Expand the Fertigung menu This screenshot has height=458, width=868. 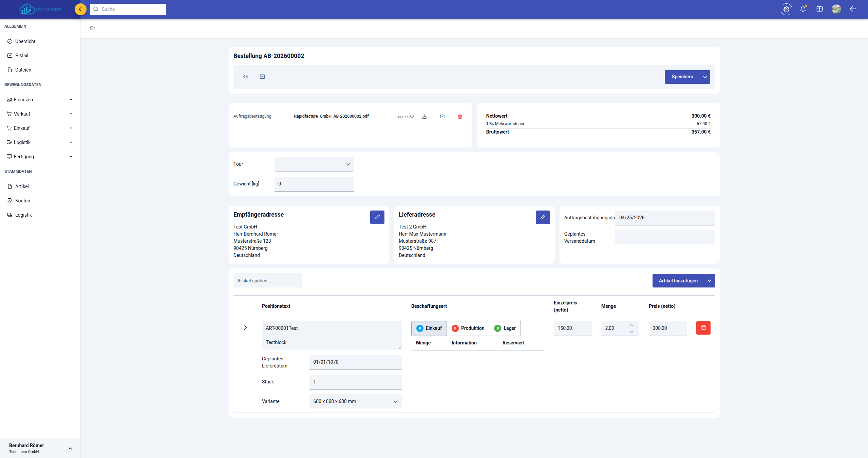click(x=40, y=157)
